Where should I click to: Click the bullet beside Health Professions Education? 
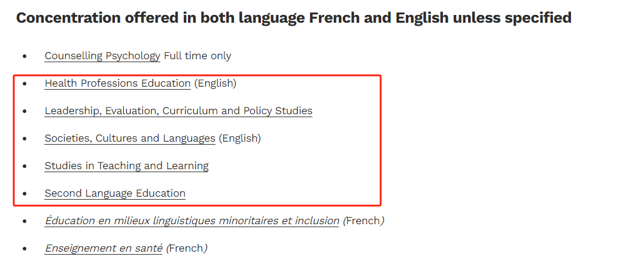click(x=25, y=84)
